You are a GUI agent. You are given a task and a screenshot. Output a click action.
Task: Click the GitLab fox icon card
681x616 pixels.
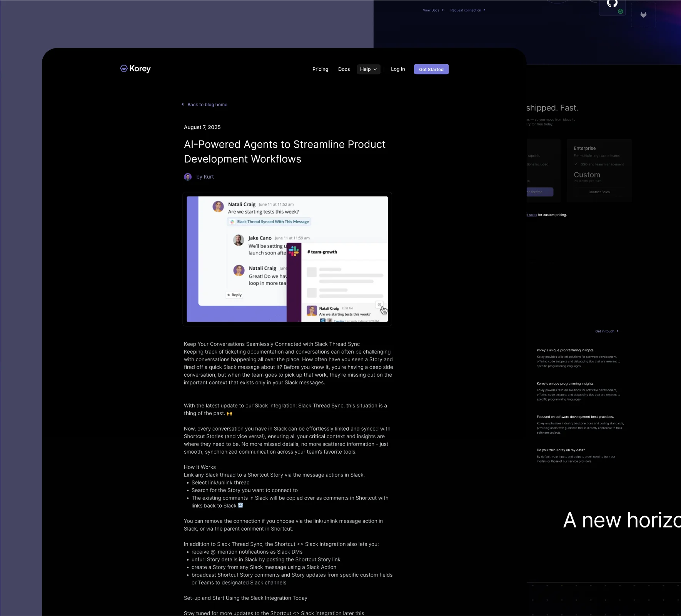(643, 15)
